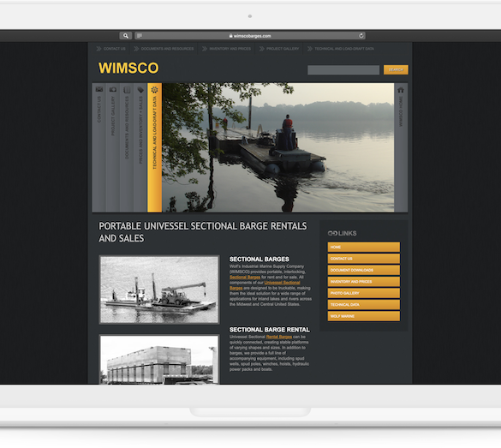Screen dimensions: 501x448
Task: Click the reload page icon
Action: 361,36
